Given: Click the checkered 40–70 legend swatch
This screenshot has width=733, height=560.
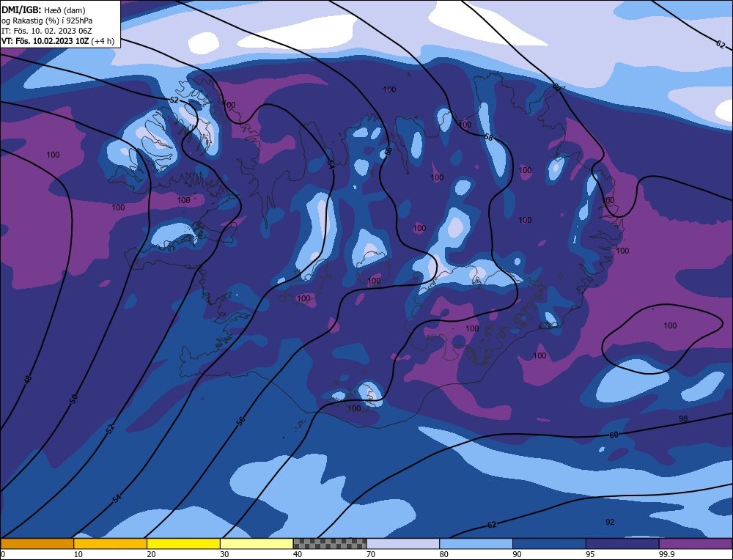Looking at the screenshot, I should pos(330,543).
